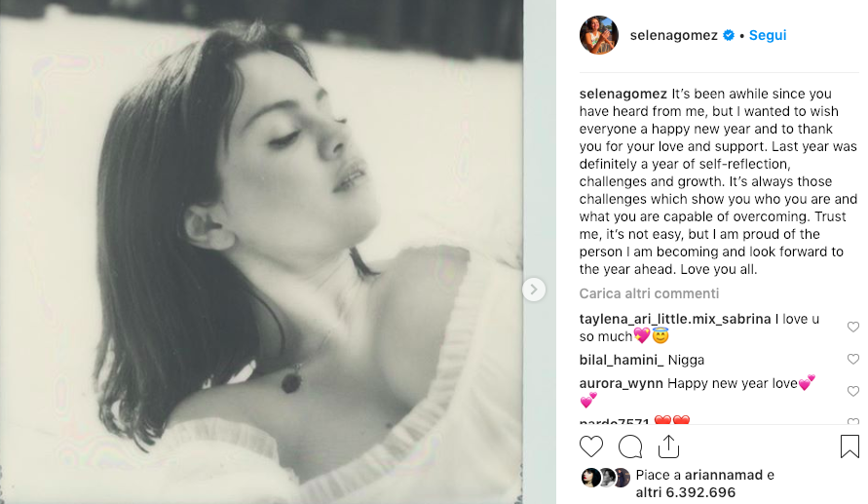
Task: Visit the taylena_ari_little.mix_sabrina profile
Action: click(675, 319)
